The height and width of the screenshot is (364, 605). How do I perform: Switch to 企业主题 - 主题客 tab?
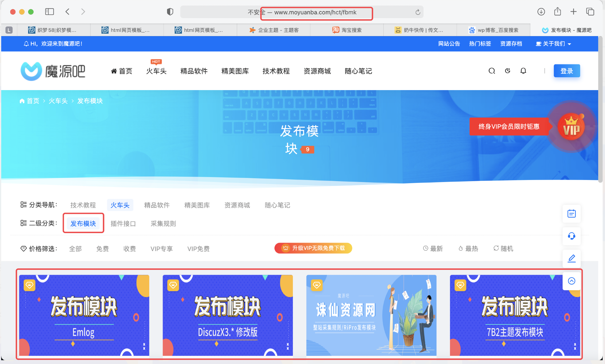point(274,30)
